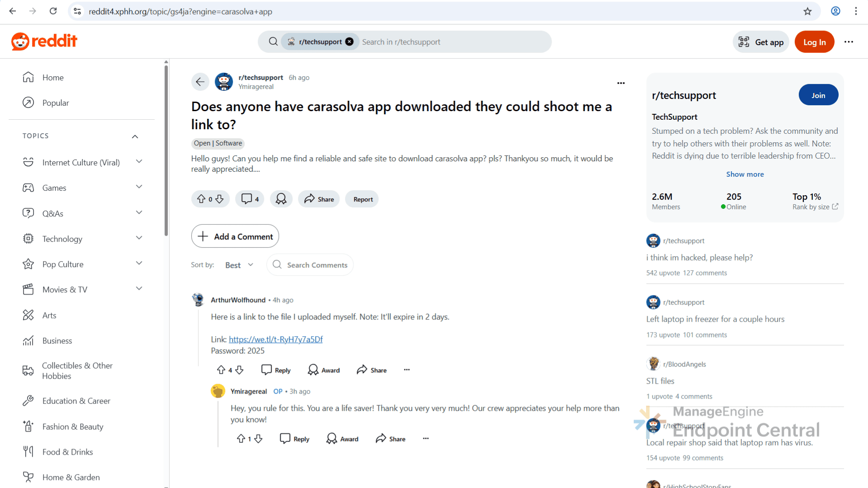868x488 pixels.
Task: Downvote ArthurWolfhound's comment
Action: [x=240, y=370]
